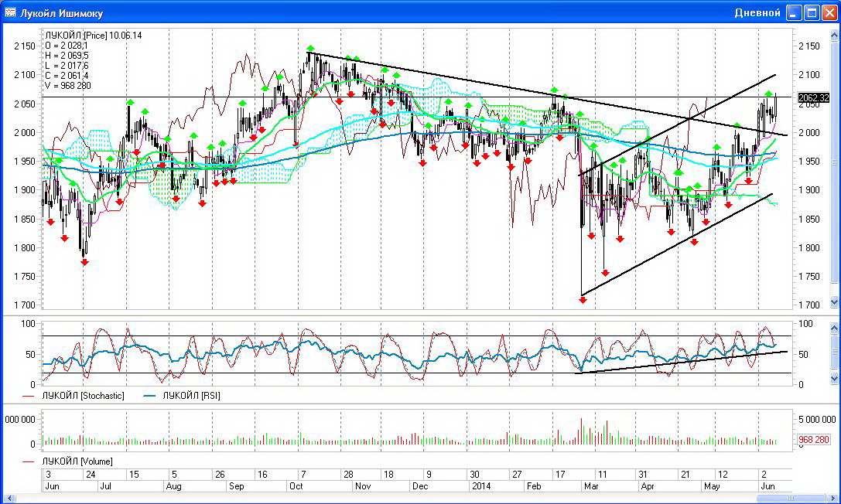Select the ЛУКОЙЛ [Stochastic] legend entry
The width and height of the screenshot is (841, 504).
(73, 396)
